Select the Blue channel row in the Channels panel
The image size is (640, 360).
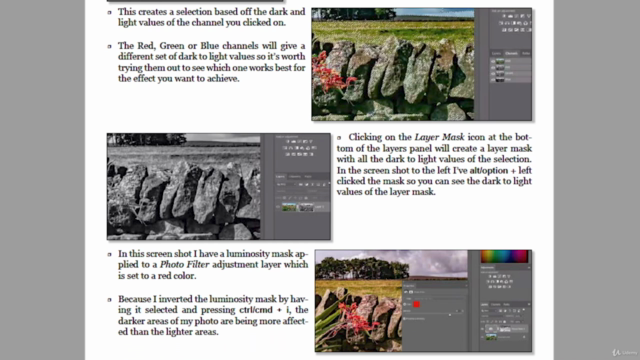(510, 80)
